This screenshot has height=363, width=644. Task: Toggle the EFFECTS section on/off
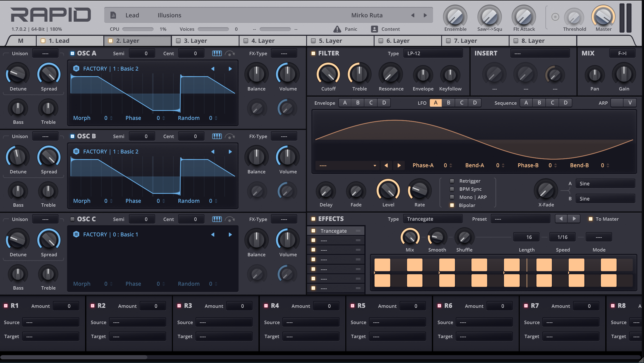313,219
